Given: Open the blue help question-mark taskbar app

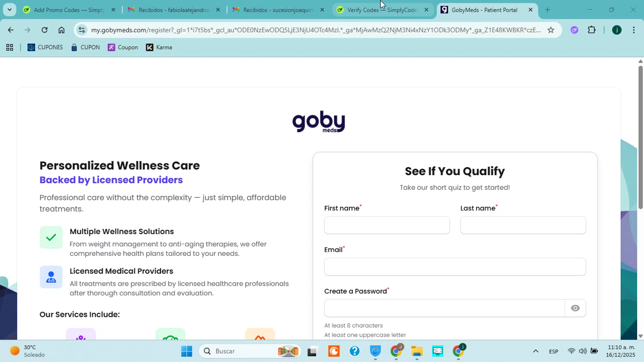Looking at the screenshot, I should 355,351.
